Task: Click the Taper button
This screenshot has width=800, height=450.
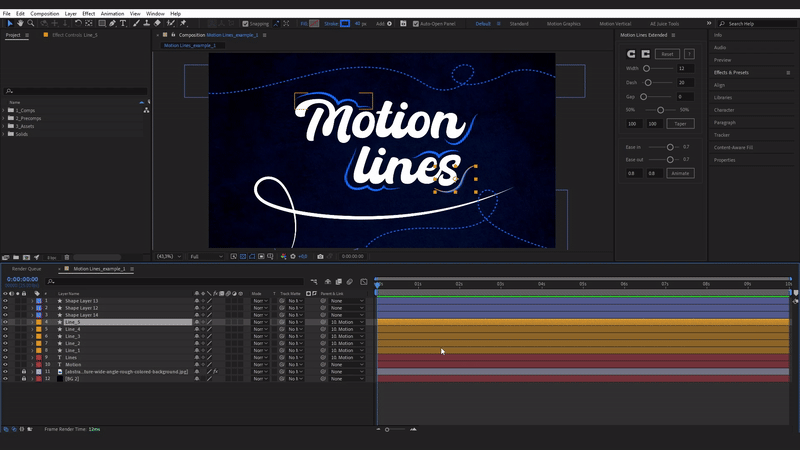Action: (680, 123)
